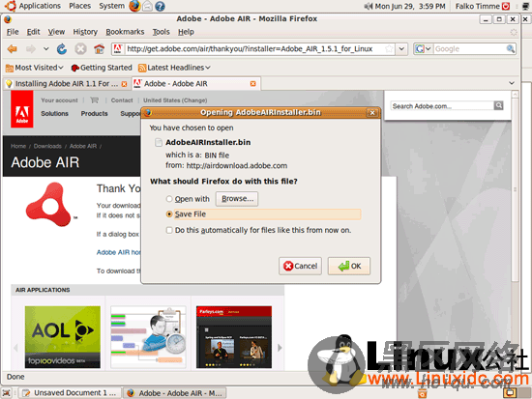Screen dimensions: 532x399
Task: Click the Adobe red logo
Action: [x=21, y=109]
